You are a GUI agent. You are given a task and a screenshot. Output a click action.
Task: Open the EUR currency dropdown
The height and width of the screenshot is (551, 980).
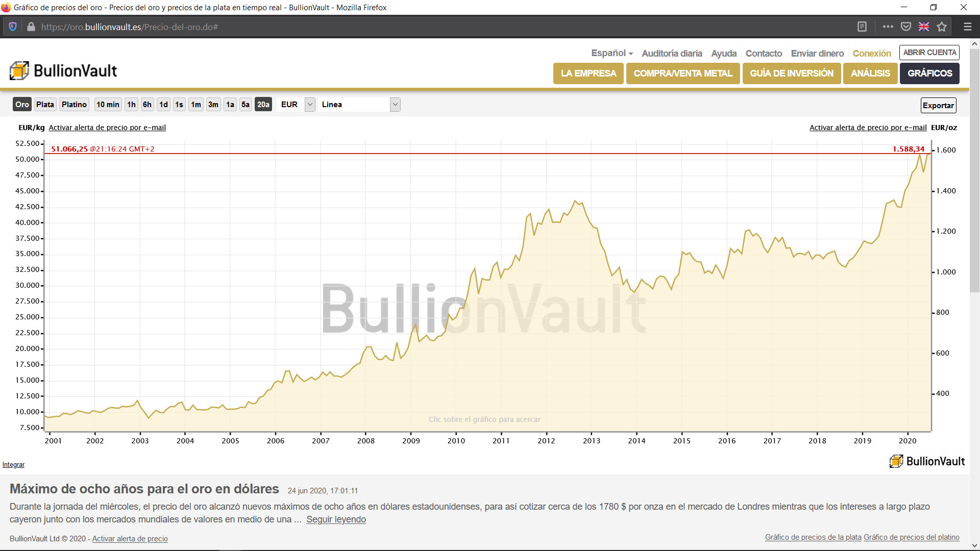pyautogui.click(x=297, y=105)
